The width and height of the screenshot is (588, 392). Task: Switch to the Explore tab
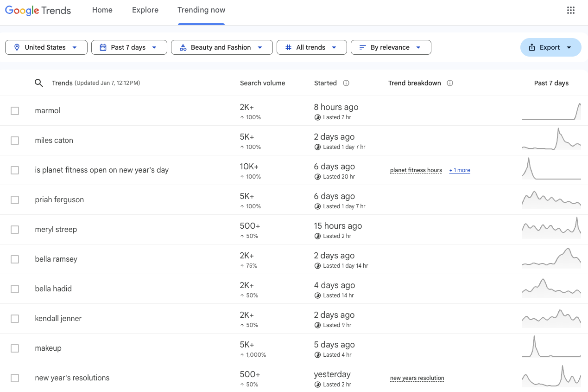coord(145,10)
